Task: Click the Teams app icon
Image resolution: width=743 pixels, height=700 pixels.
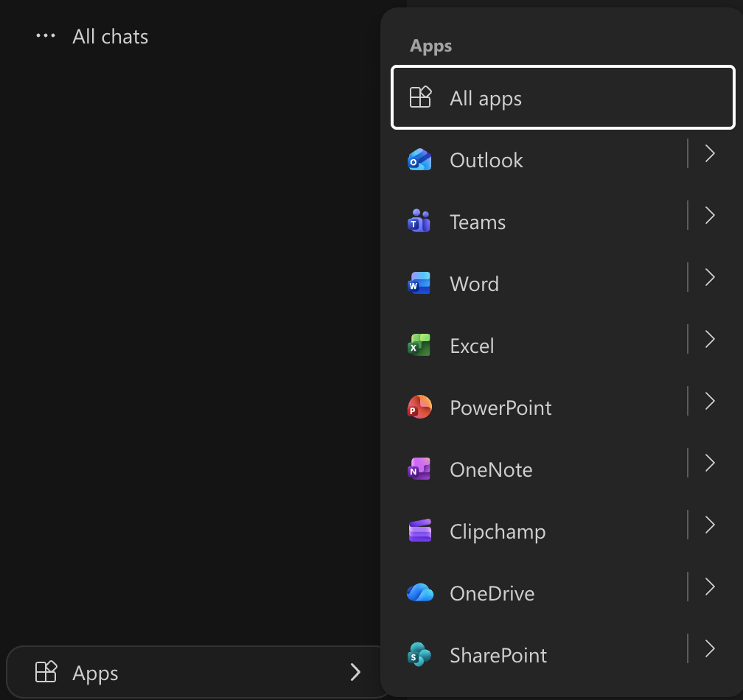Action: pos(419,222)
